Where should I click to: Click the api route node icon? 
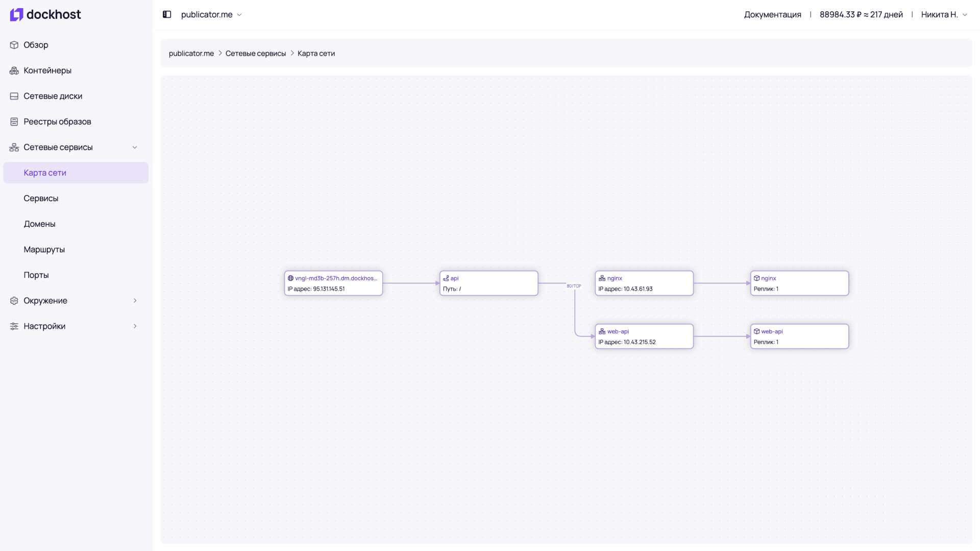[x=446, y=278]
